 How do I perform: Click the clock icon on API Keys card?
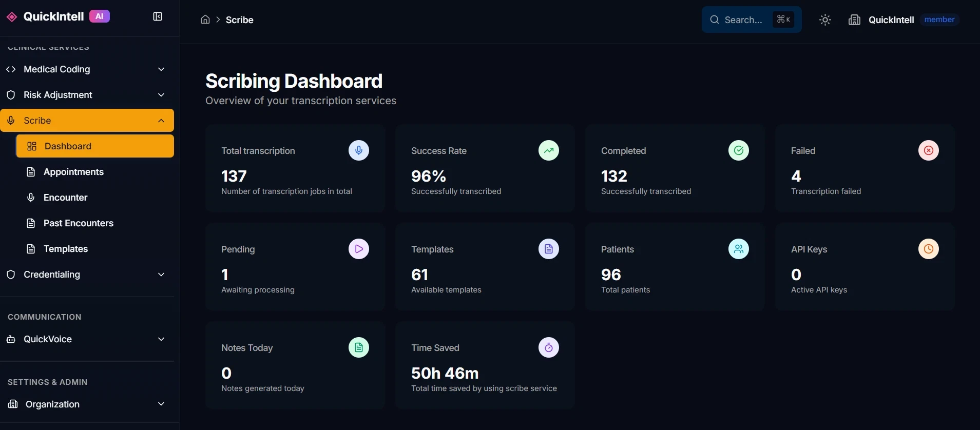(929, 249)
